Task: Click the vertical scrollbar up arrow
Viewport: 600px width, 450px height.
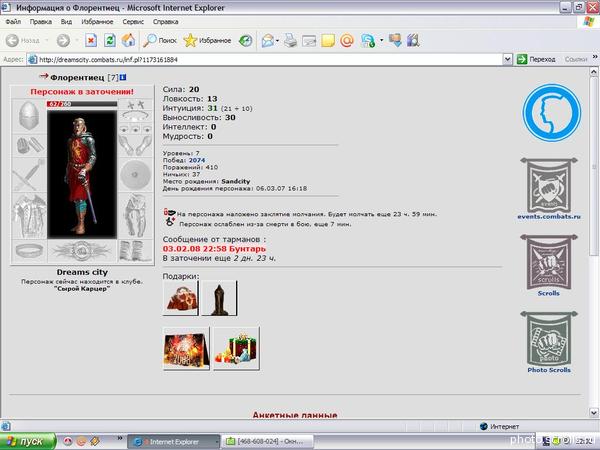Action: (593, 72)
